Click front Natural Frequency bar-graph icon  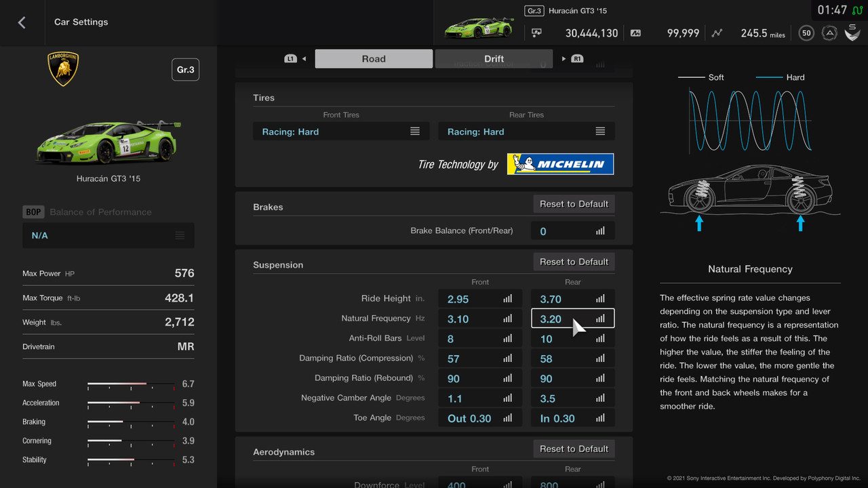point(508,319)
